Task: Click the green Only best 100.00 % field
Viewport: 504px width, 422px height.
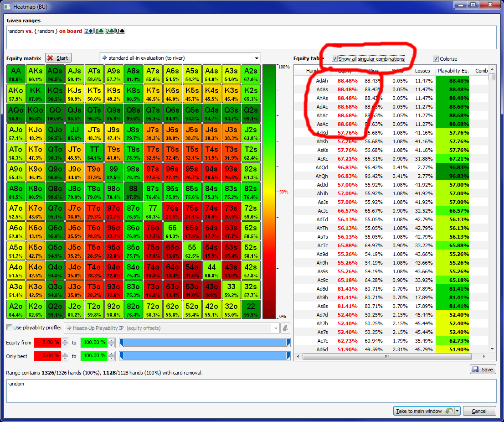Action: pos(94,356)
